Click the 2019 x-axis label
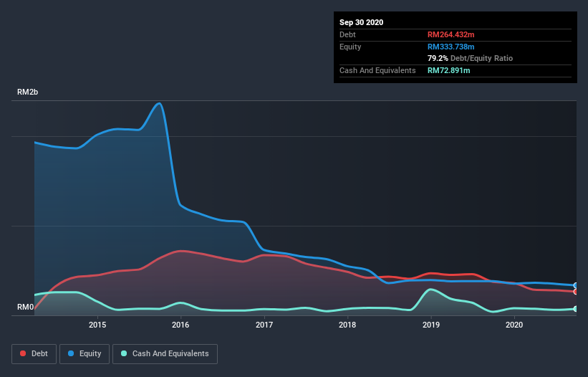588x377 pixels. (x=431, y=325)
